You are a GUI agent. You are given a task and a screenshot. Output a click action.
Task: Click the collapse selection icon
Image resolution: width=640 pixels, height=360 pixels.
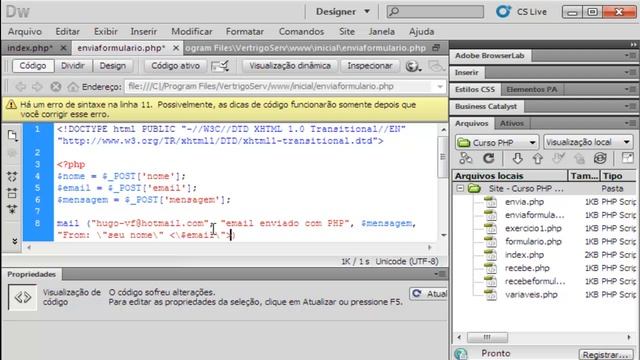[x=12, y=193]
